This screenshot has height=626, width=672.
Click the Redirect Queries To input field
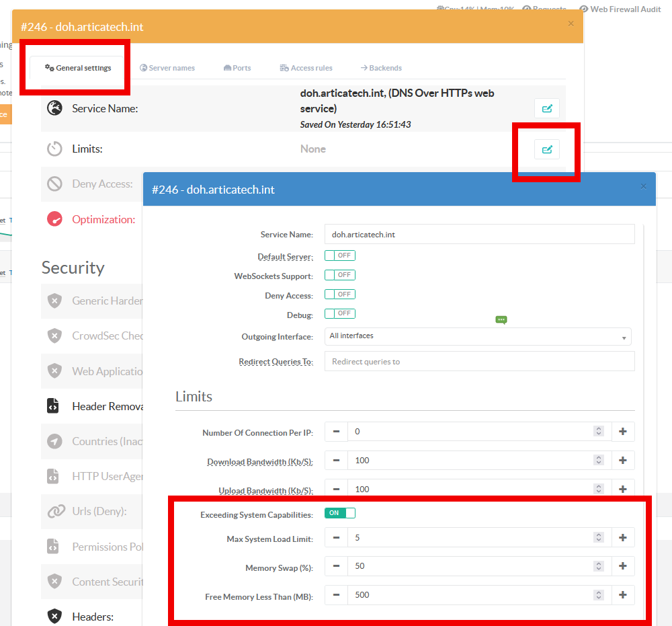(479, 361)
